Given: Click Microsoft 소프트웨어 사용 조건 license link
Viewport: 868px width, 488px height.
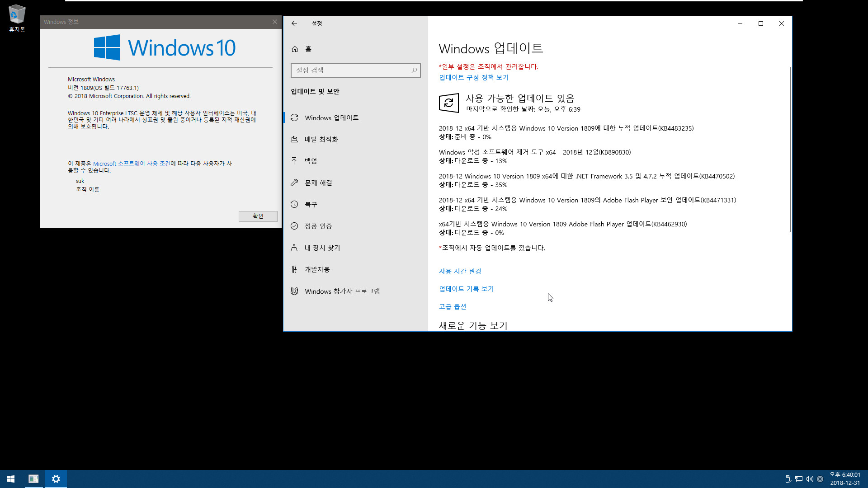Looking at the screenshot, I should tap(132, 164).
